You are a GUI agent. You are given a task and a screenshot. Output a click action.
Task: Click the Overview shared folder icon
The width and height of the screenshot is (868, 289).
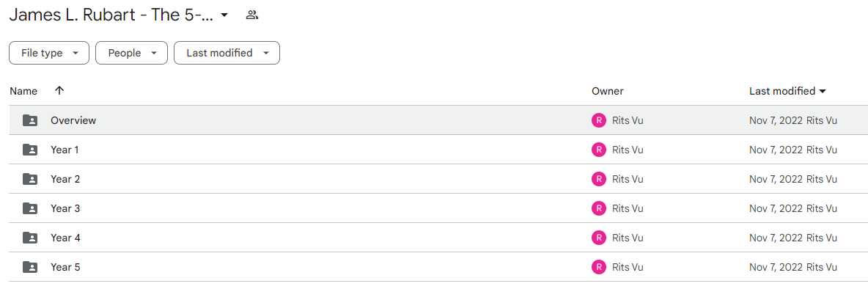coord(30,120)
